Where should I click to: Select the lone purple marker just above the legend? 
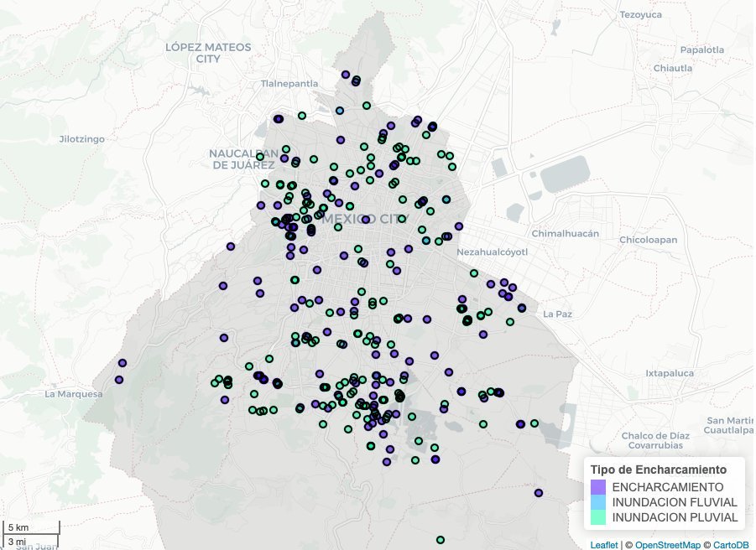coord(538,493)
